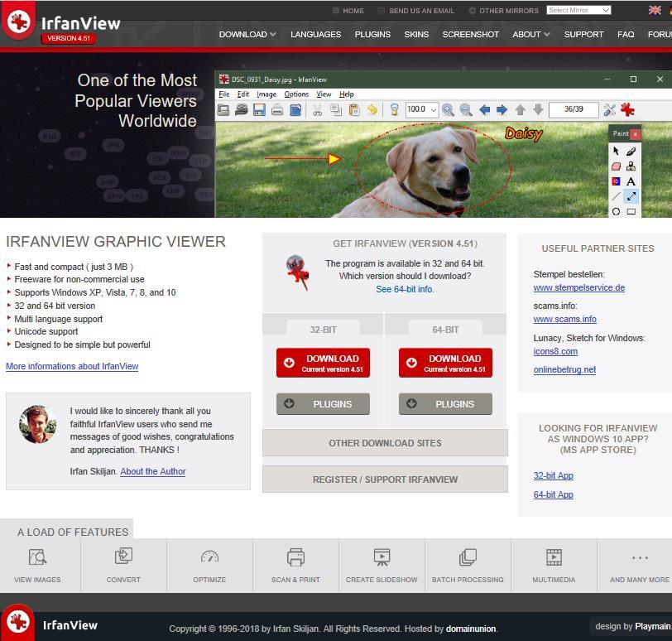The height and width of the screenshot is (641, 672).
Task: Select the eraser tool in Paint panel
Action: coord(616,166)
